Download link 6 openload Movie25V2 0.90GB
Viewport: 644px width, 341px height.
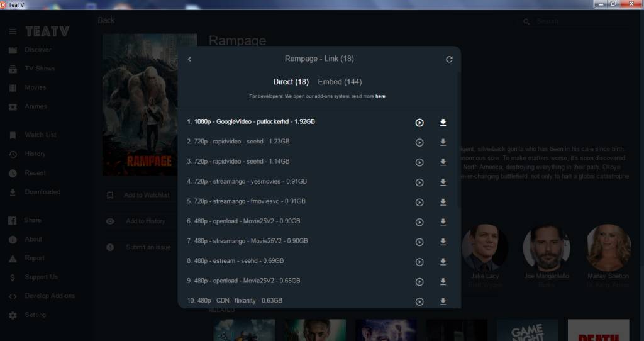[443, 222]
